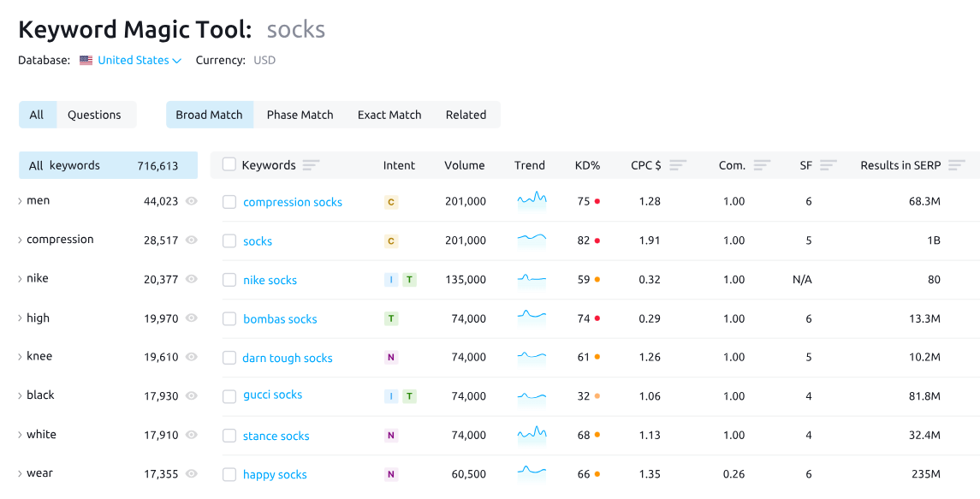Screen dimensions: 980x499
Task: Click sort icon beside Com. column
Action: click(762, 165)
